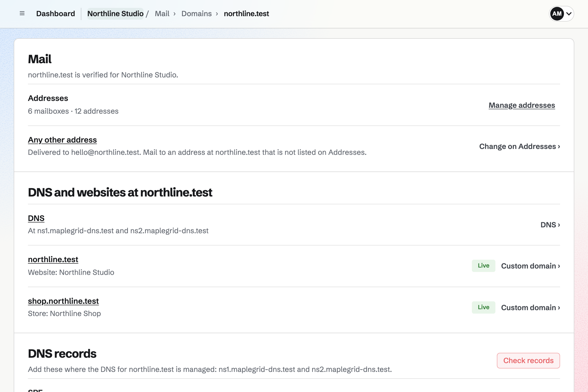Open Any other address link
This screenshot has height=392, width=588.
(62, 140)
